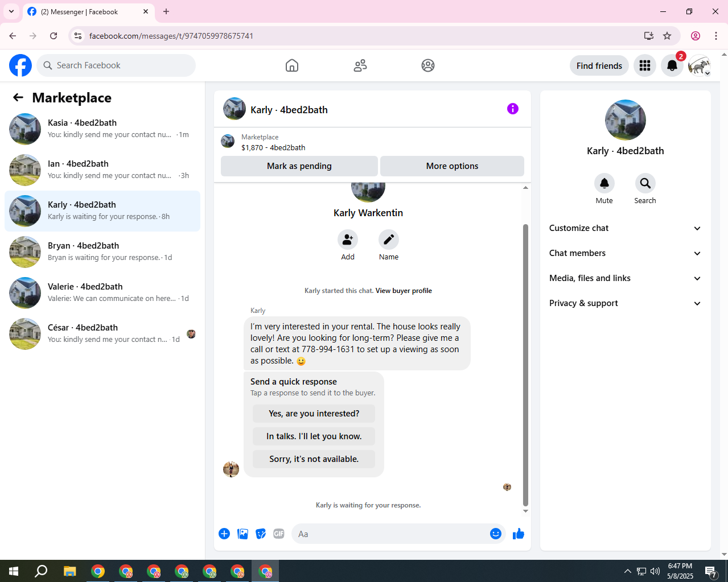Open more actions plus icon in composer

coord(224,534)
